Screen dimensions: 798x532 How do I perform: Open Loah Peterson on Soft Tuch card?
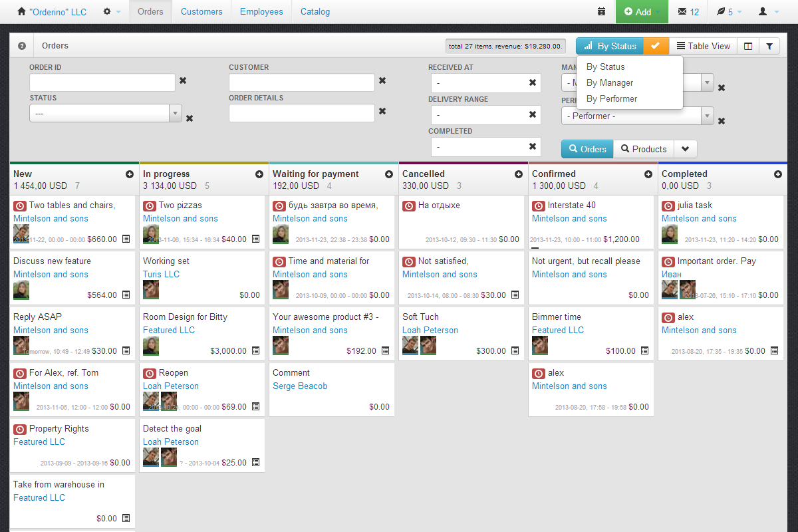(430, 330)
